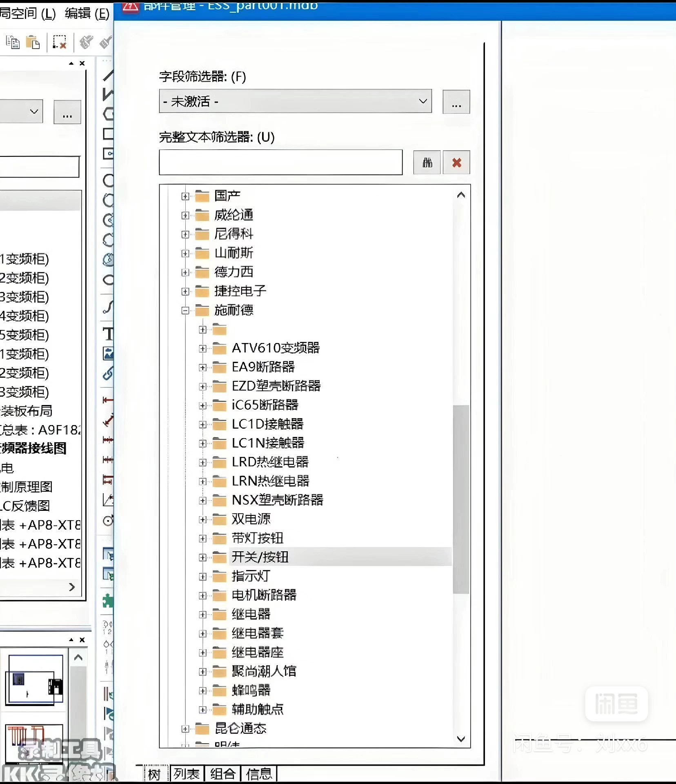Select the 制原理图 page entry
Image resolution: width=676 pixels, height=784 pixels.
[x=27, y=487]
